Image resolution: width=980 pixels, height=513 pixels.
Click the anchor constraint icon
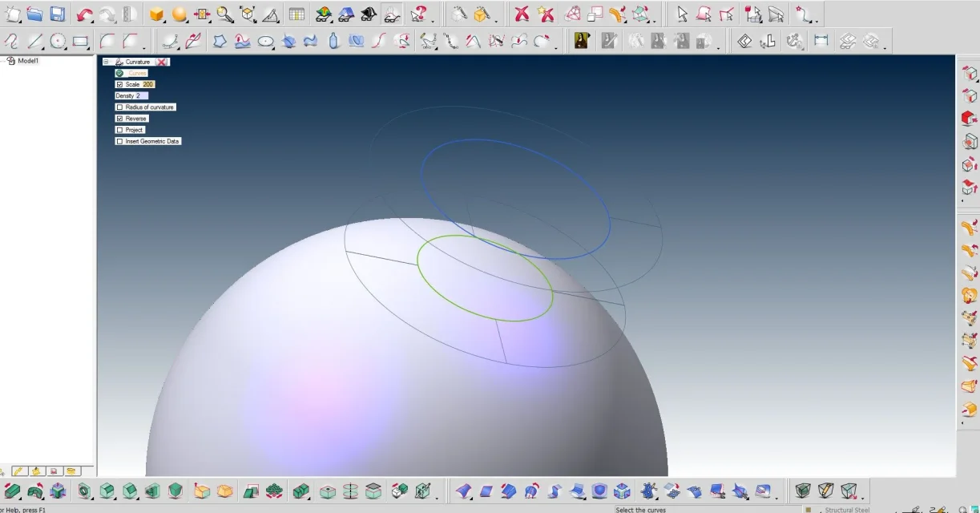pyautogui.click(x=794, y=41)
